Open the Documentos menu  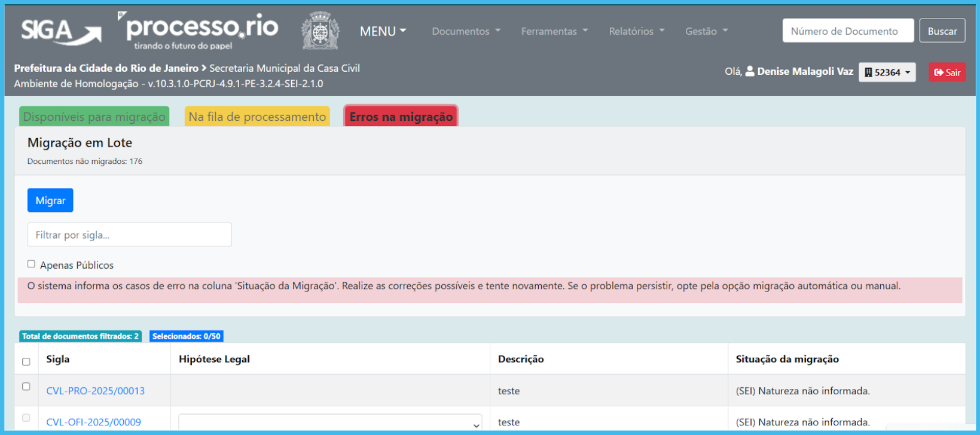coord(466,31)
